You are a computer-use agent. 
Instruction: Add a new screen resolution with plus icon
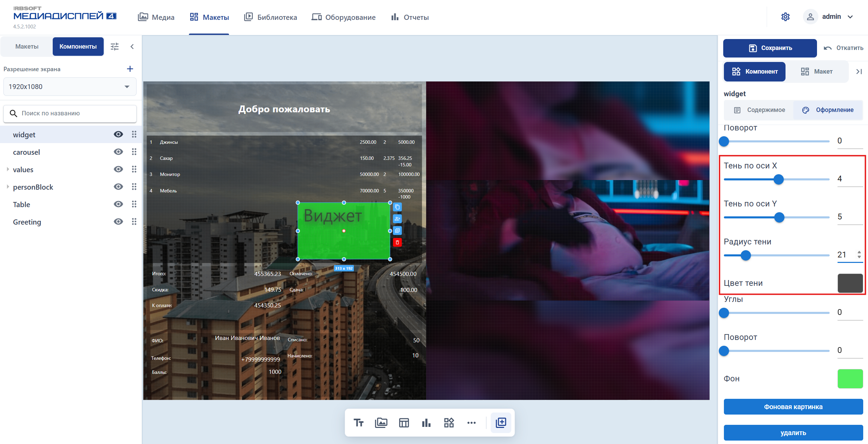[130, 69]
